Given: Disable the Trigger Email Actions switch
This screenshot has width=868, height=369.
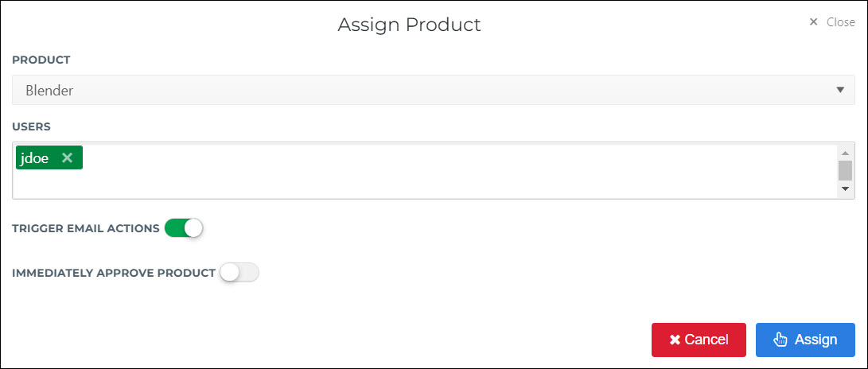Looking at the screenshot, I should [x=184, y=228].
